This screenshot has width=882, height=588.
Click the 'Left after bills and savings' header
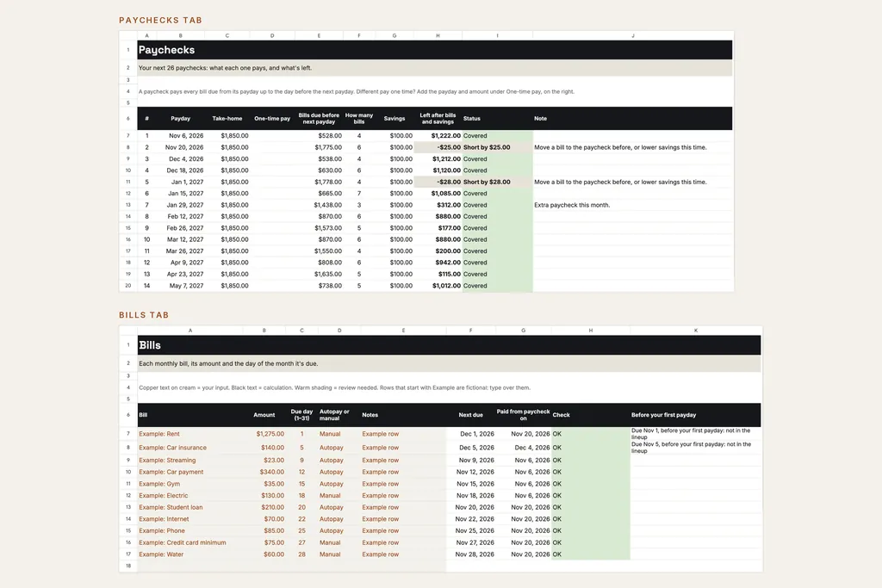pyautogui.click(x=438, y=119)
